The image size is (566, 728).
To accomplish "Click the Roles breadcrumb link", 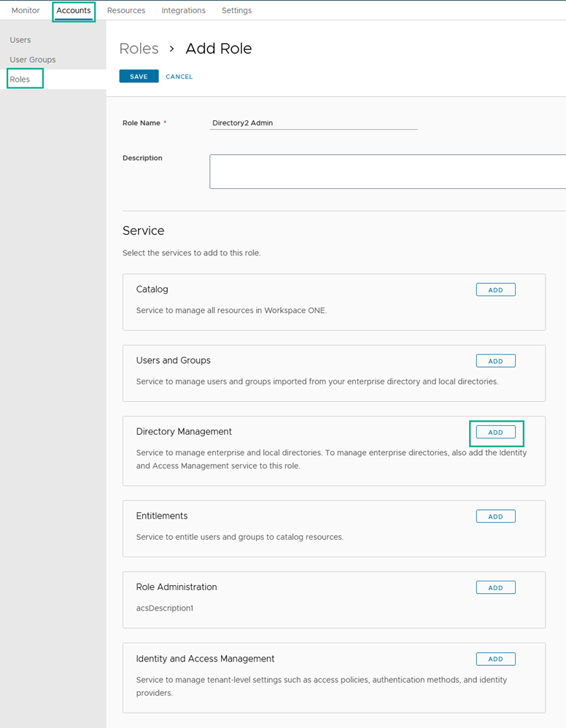I will point(139,48).
